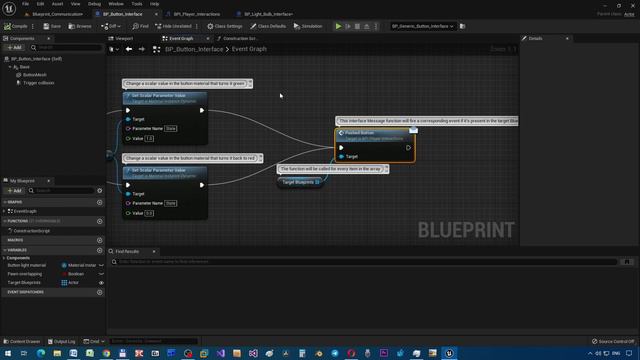Add a new function with Functions plus icon
Screen dimensions: 640x360
click(x=100, y=221)
